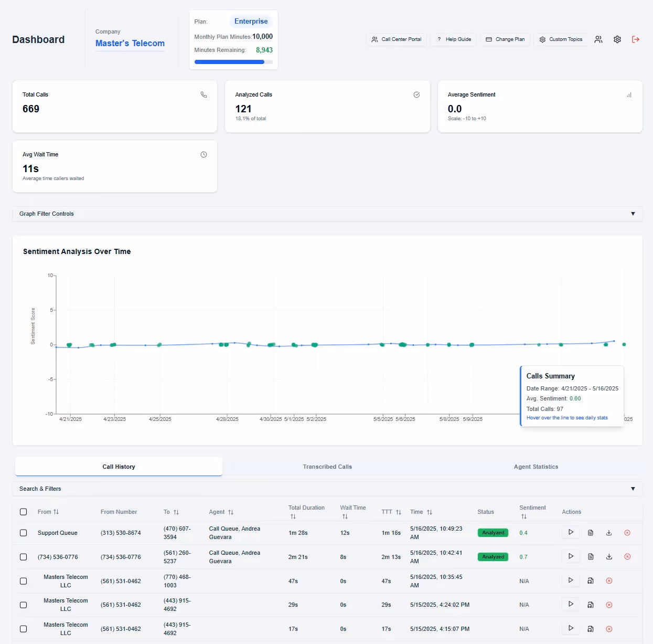
Task: Open the Agent Statistics tab
Action: [x=536, y=467]
